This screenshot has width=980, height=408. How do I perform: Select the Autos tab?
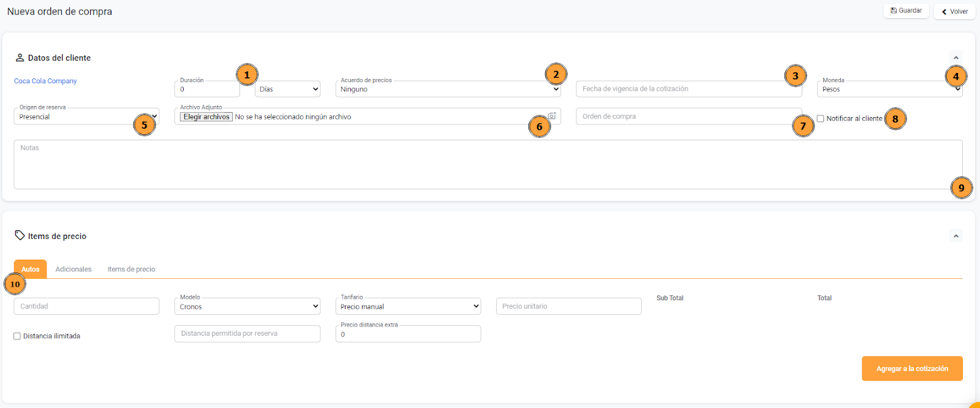[x=31, y=270]
